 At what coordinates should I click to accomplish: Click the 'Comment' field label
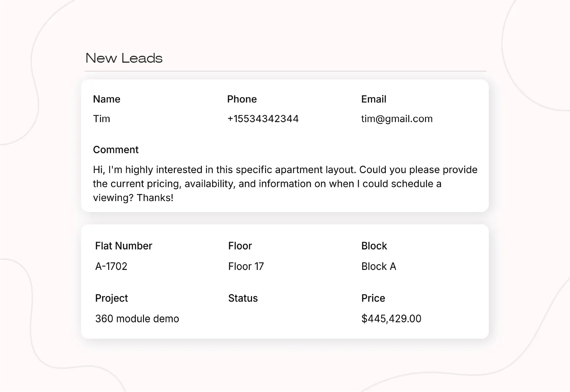point(116,150)
